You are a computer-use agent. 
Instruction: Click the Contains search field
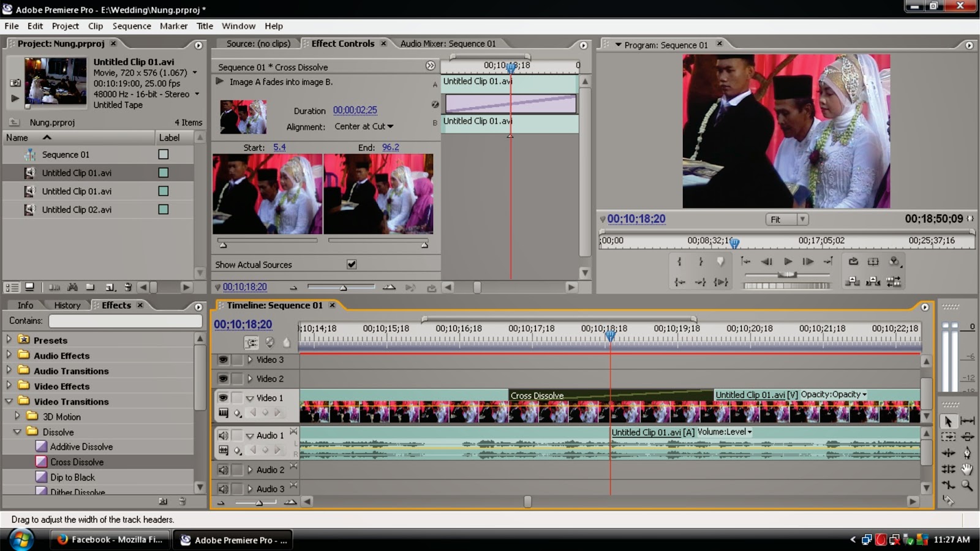[126, 321]
